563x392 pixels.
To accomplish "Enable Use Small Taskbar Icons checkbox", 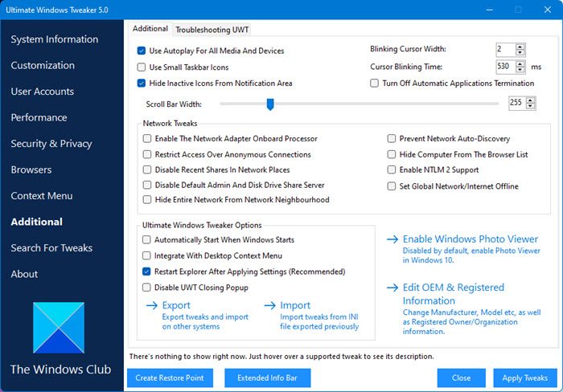I will pos(142,67).
